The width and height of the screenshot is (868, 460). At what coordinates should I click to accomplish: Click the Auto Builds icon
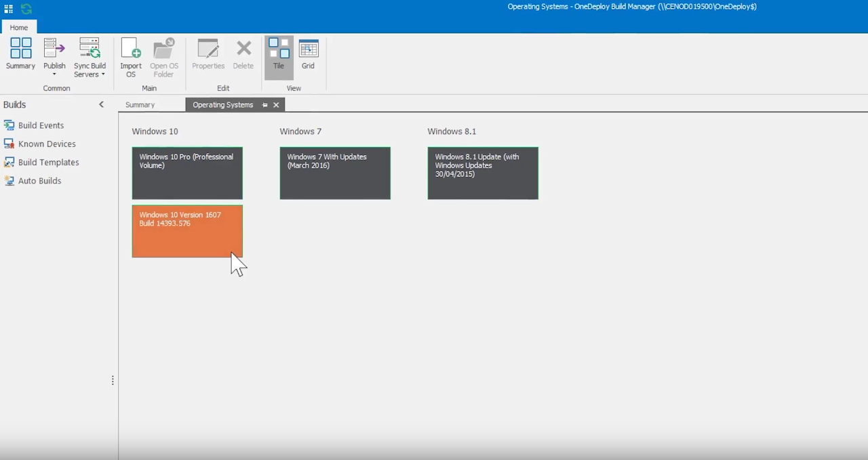coord(9,181)
